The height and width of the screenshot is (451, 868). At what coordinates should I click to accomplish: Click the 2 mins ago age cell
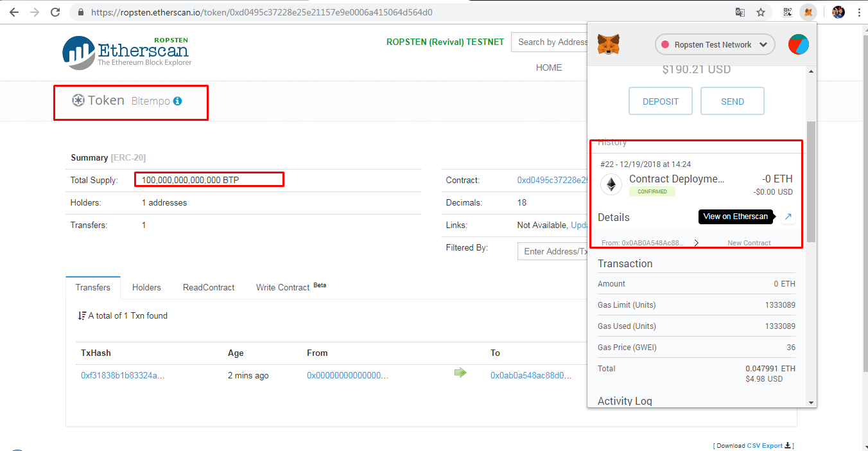248,375
